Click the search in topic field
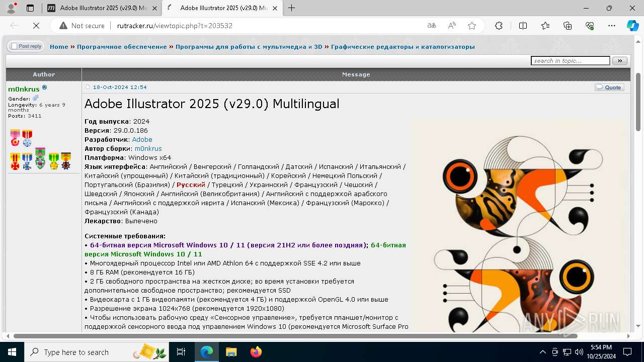 tap(570, 61)
